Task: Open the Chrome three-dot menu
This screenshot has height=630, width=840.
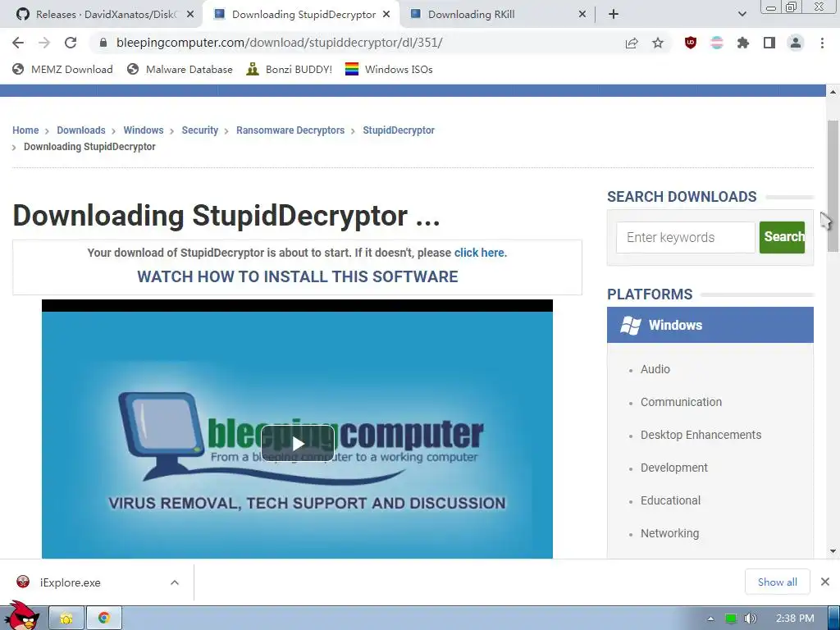Action: 822,43
